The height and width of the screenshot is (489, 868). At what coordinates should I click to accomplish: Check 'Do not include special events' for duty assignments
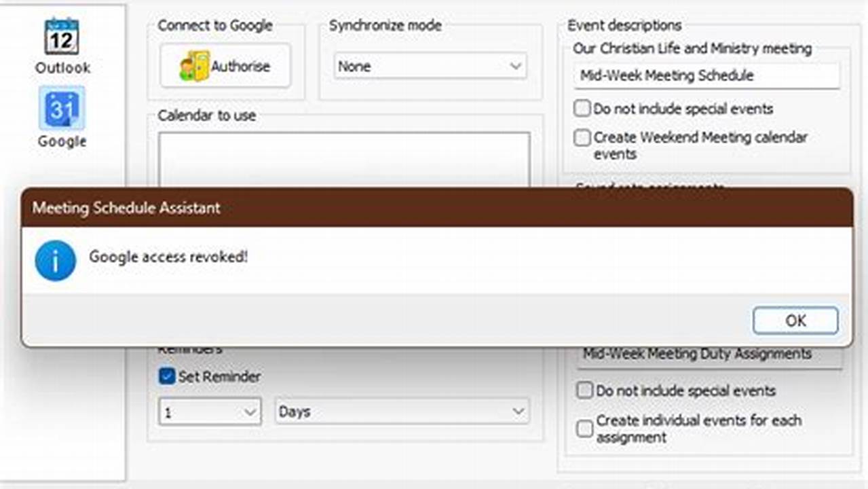click(584, 391)
